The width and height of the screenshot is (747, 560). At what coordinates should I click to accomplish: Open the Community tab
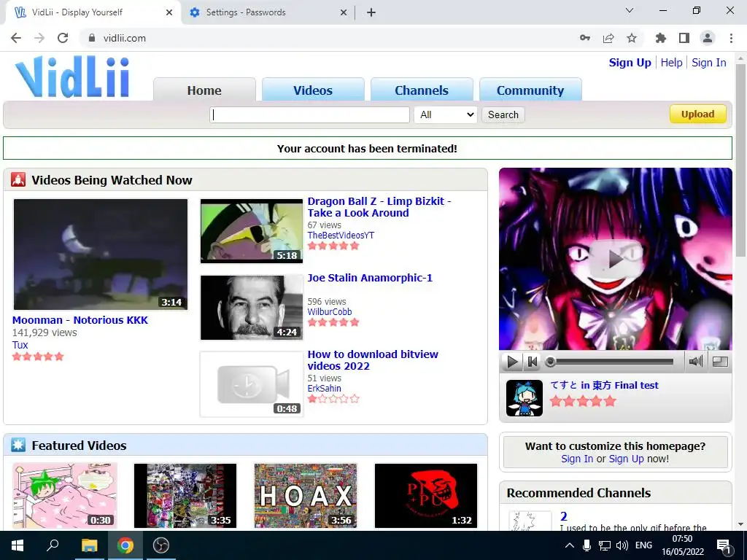tap(530, 90)
